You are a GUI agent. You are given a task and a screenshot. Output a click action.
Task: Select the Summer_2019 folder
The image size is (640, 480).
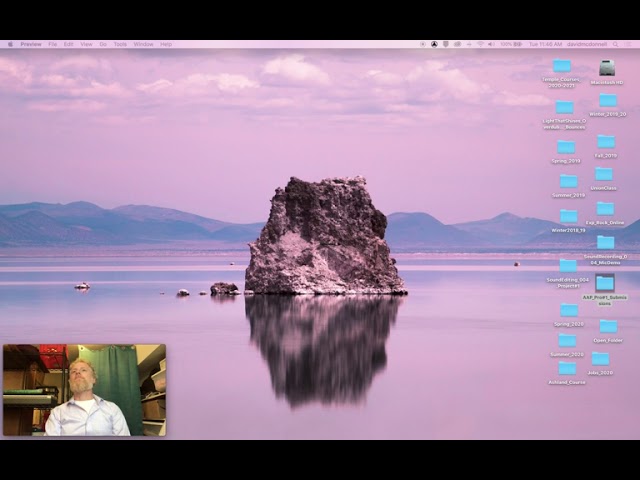[x=569, y=181]
